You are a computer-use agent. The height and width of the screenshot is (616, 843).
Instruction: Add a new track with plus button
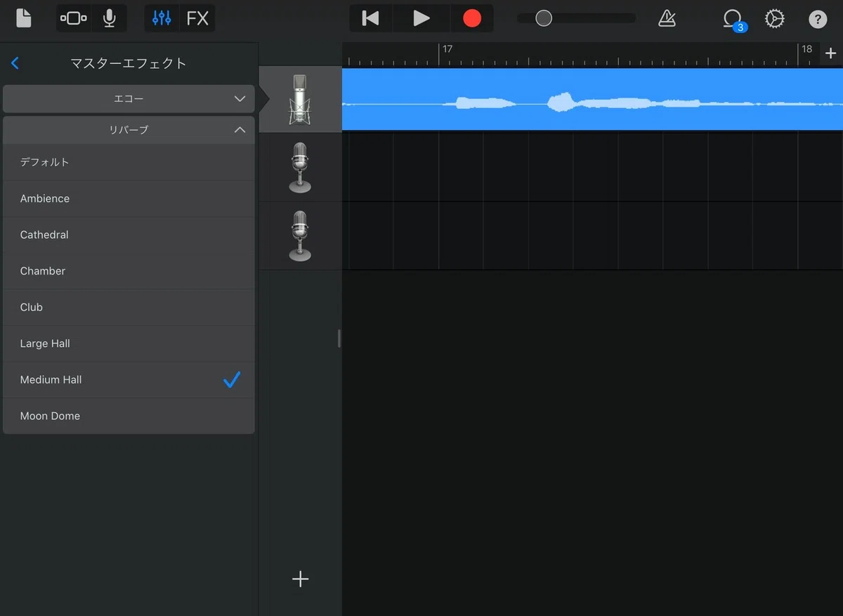301,579
